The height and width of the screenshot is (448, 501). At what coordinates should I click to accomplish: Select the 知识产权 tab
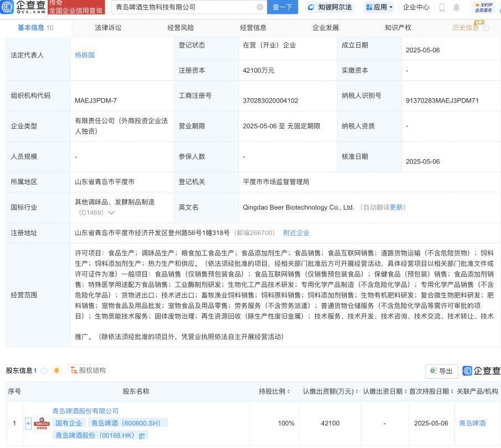click(x=398, y=28)
